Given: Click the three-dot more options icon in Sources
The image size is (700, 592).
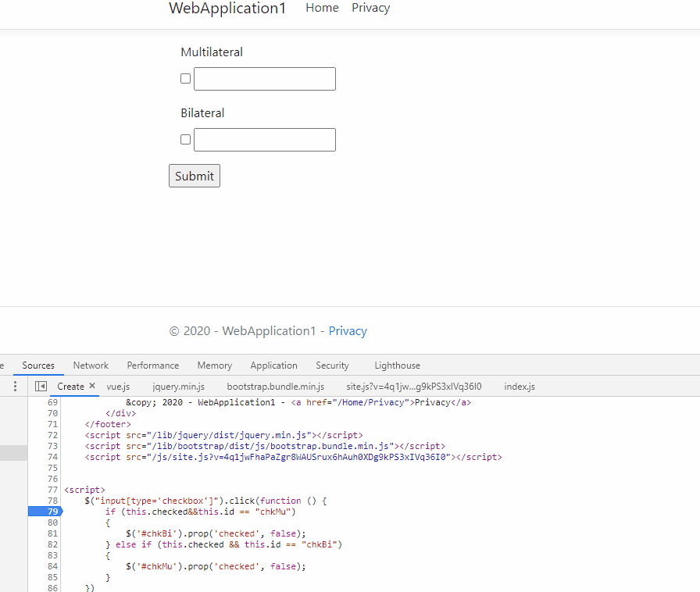Looking at the screenshot, I should click(15, 386).
